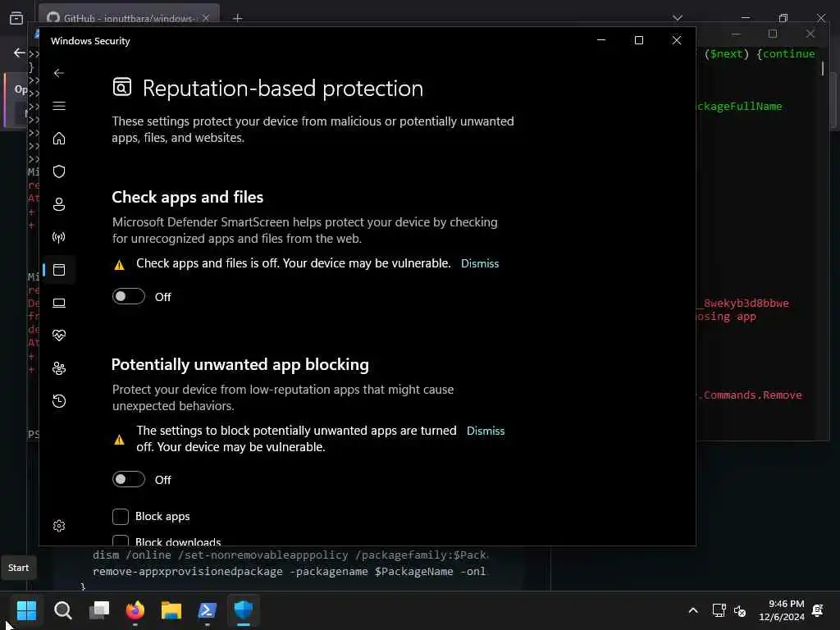This screenshot has width=840, height=630.
Task: Launch Firefox from the taskbar
Action: coord(135,610)
